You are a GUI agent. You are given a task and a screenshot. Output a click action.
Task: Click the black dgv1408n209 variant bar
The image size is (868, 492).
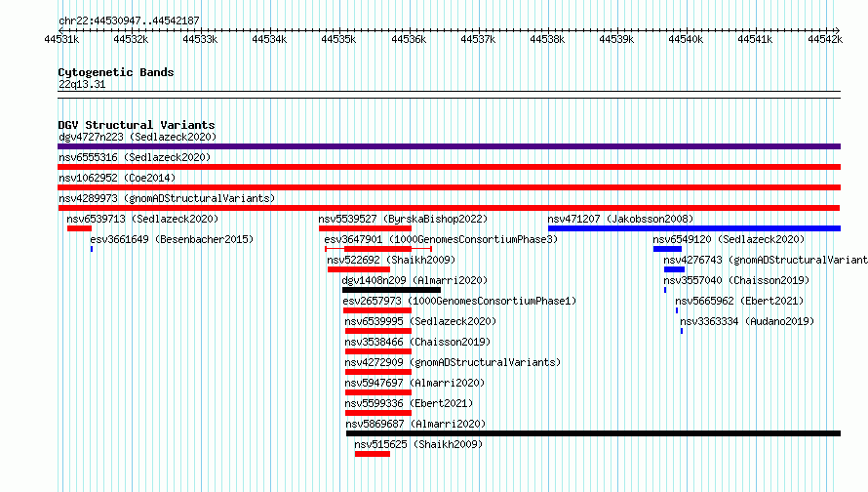pyautogui.click(x=391, y=290)
